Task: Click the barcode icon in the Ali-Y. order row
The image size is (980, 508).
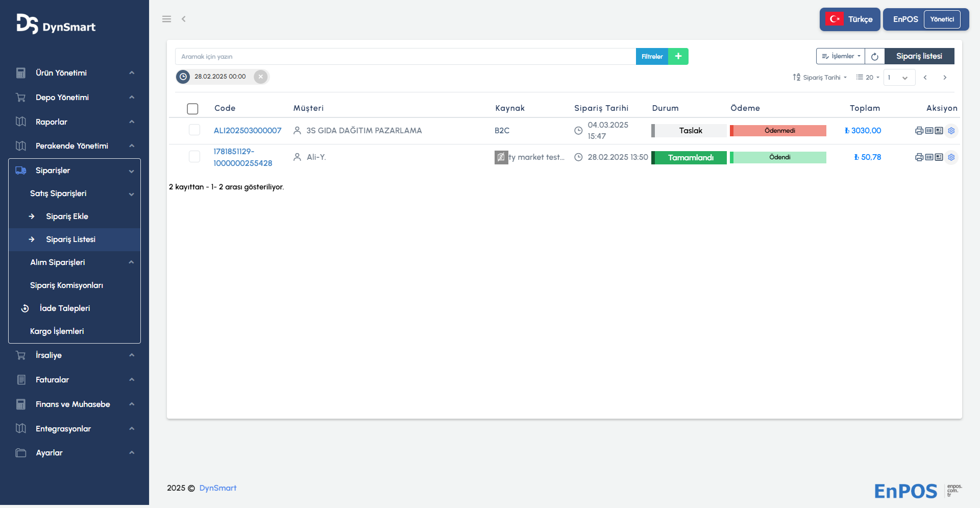Action: pos(929,157)
